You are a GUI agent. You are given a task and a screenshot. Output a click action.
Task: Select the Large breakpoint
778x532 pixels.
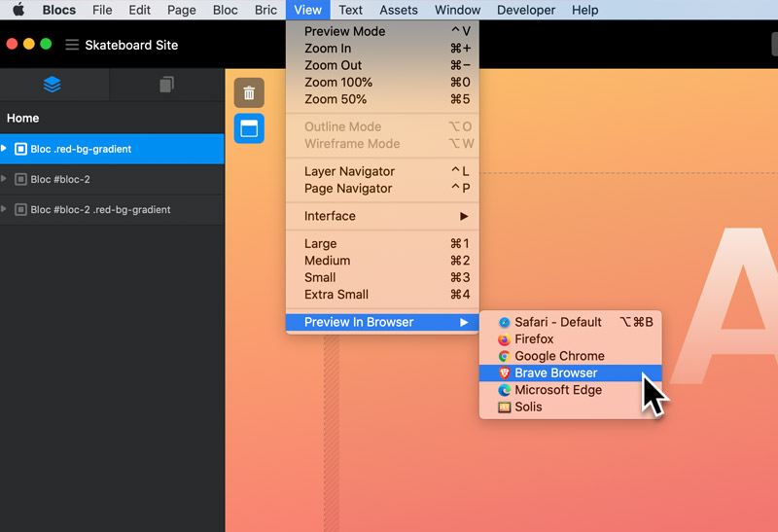[x=382, y=244]
